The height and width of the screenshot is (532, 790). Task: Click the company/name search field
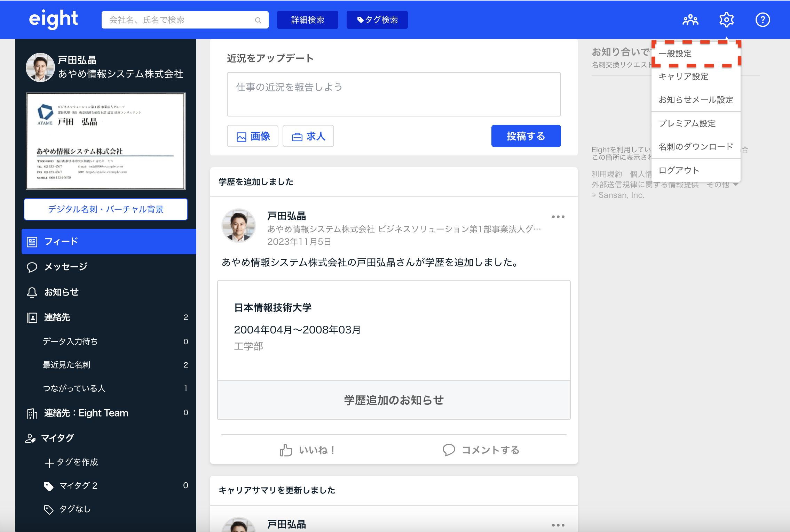point(185,20)
